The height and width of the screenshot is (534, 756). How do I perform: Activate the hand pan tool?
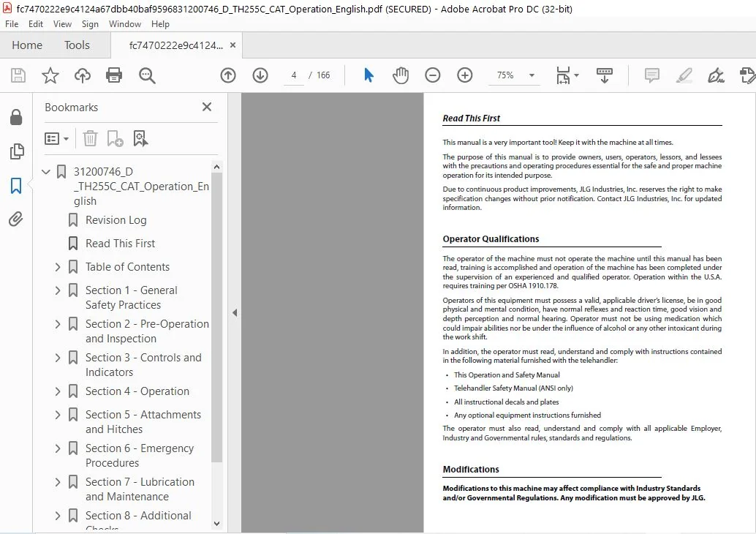400,75
